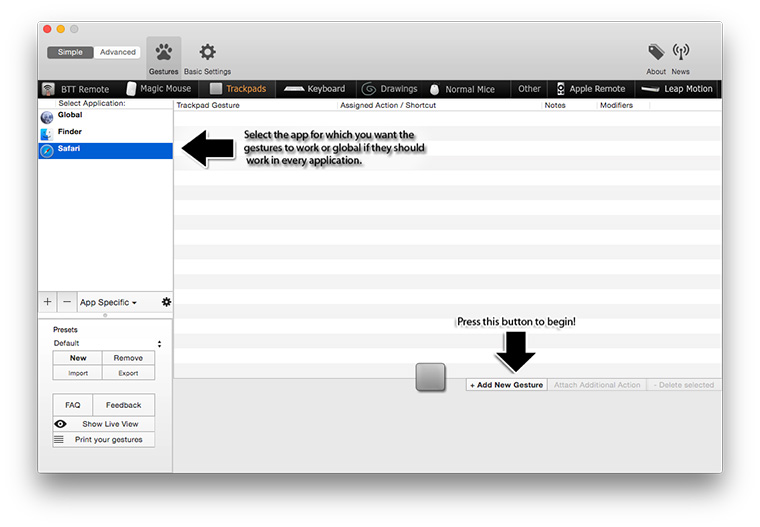Select the Keyboard tab
Screen dimensions: 760x527
coord(315,89)
